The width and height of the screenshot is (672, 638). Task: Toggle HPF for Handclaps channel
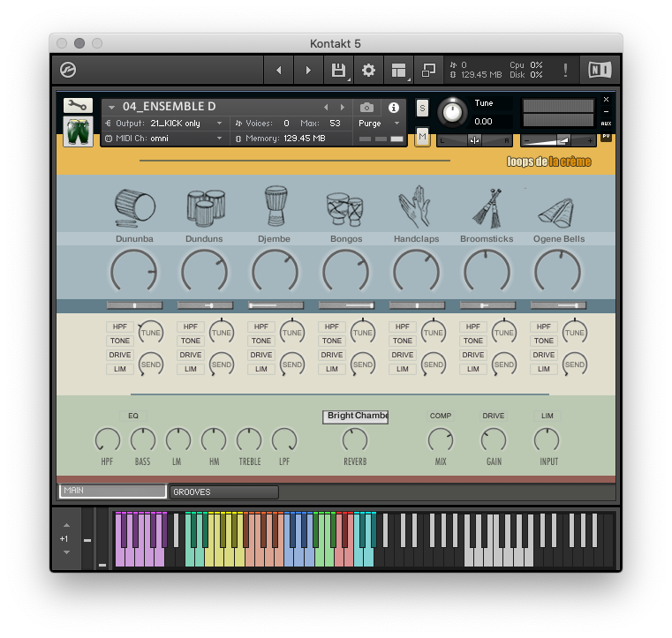pos(403,327)
